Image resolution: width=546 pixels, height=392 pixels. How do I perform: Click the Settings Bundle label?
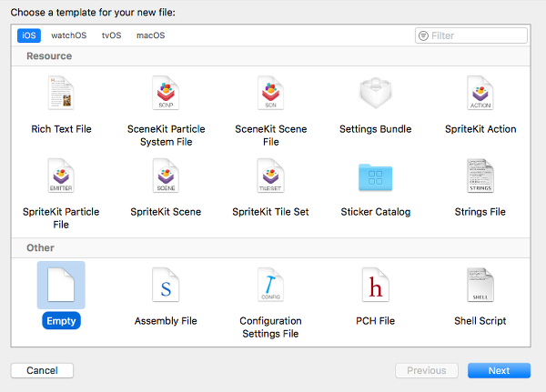point(375,129)
